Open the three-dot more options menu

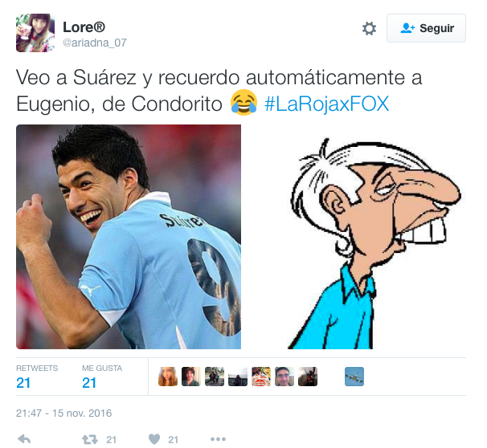pos(218,439)
